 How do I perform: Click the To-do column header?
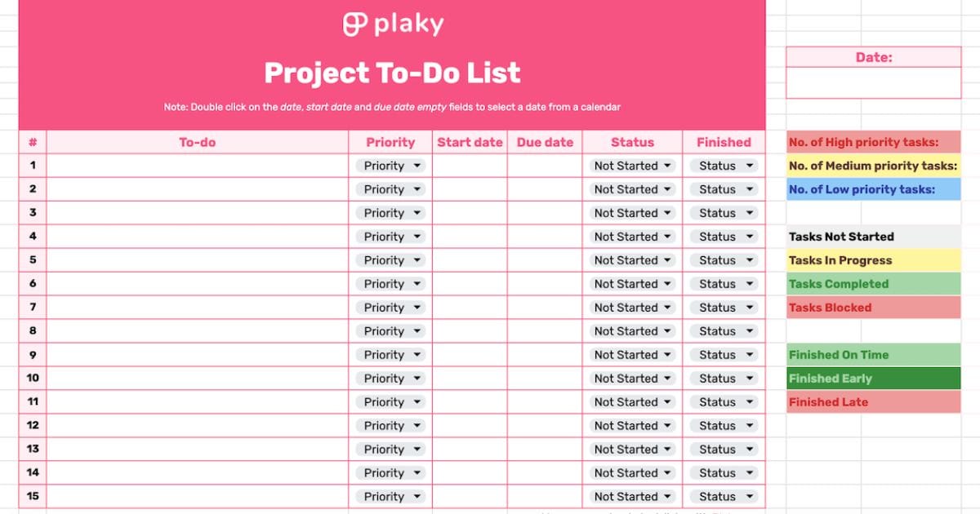tap(198, 142)
